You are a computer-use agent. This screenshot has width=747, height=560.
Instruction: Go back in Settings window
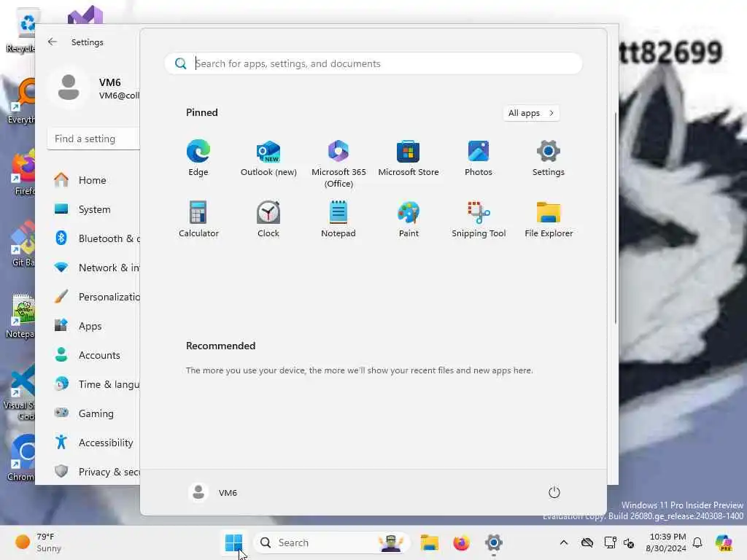pos(53,42)
